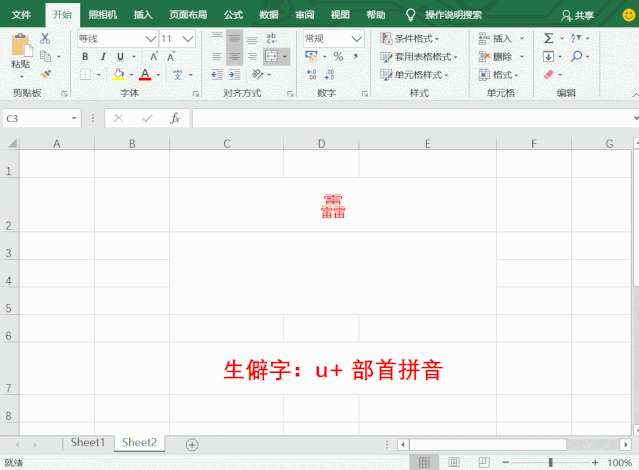The image size is (639, 470).
Task: Click the zoom slider handle
Action: [x=551, y=462]
